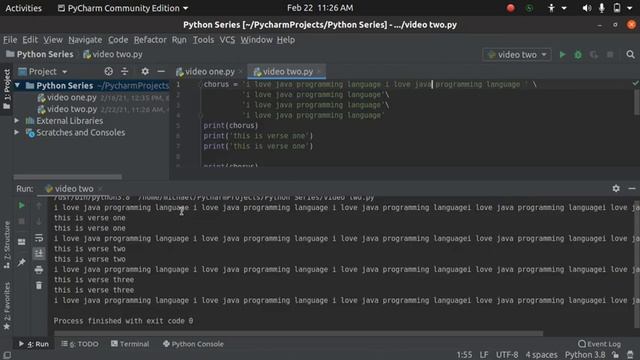Stop process in Run panel sidebar
640x360 pixels.
click(x=21, y=221)
